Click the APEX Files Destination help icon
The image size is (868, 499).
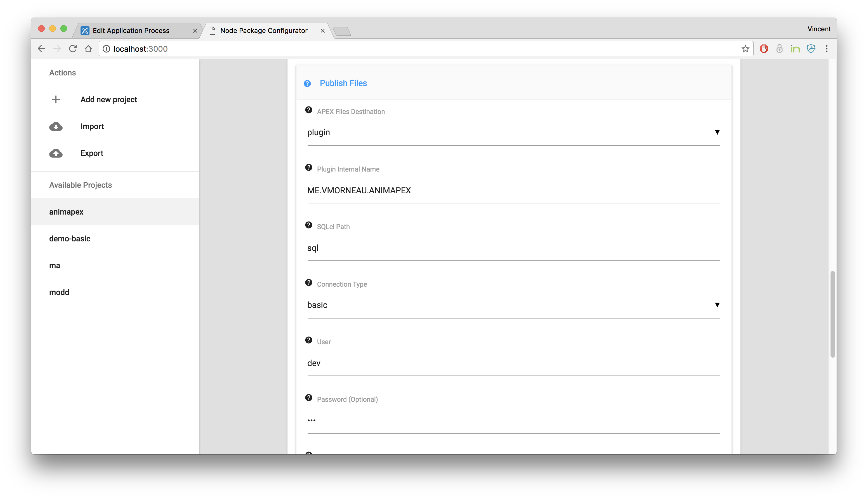[309, 110]
